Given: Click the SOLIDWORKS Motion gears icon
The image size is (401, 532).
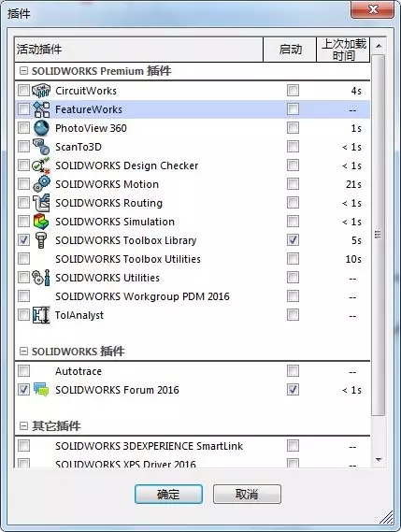Looking at the screenshot, I should pos(41,184).
